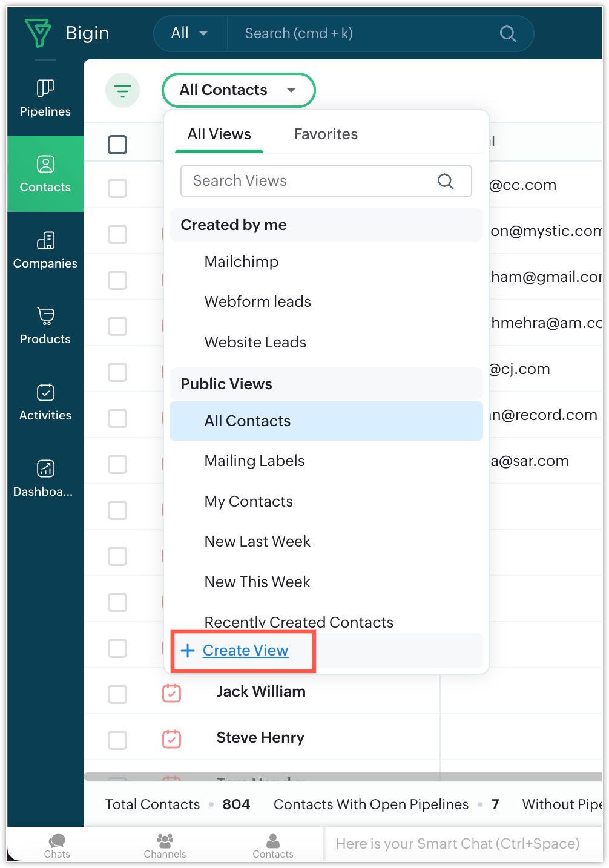Open the Steve Henry contact
Viewport: 609px width, 868px height.
point(260,738)
